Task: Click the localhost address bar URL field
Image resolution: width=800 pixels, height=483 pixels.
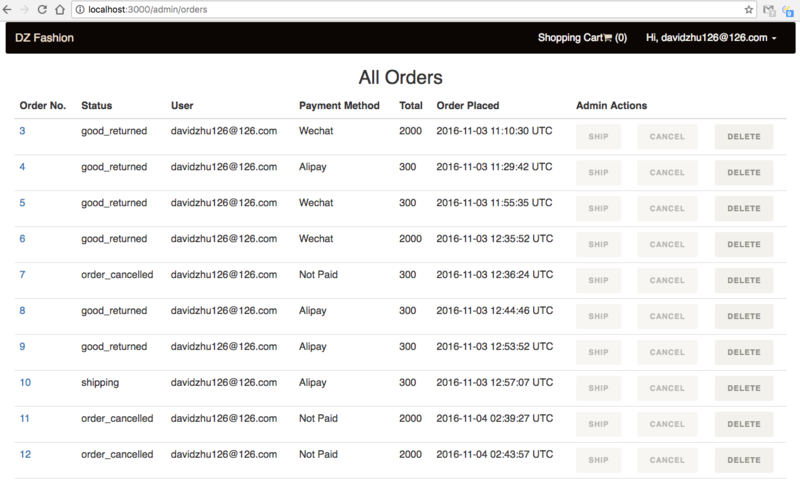Action: 408,10
